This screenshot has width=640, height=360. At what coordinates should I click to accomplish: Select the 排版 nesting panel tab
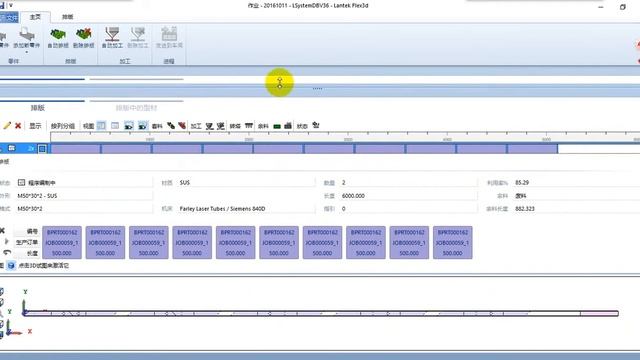tap(38, 108)
